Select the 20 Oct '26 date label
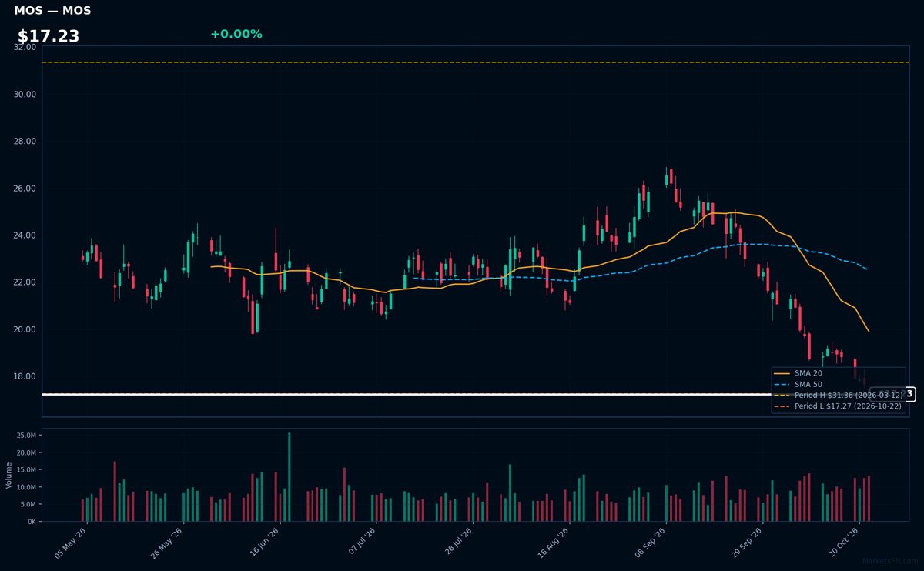 [842, 543]
